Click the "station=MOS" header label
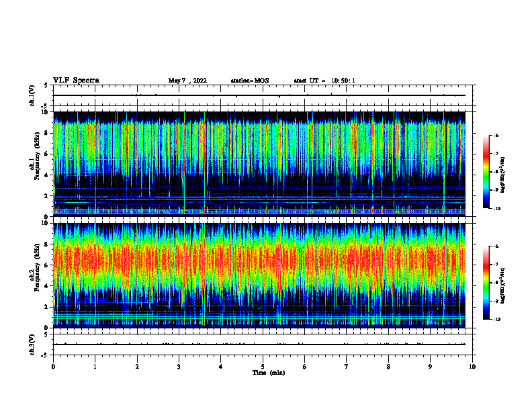Viewport: 532px width, 411px height. (x=250, y=81)
